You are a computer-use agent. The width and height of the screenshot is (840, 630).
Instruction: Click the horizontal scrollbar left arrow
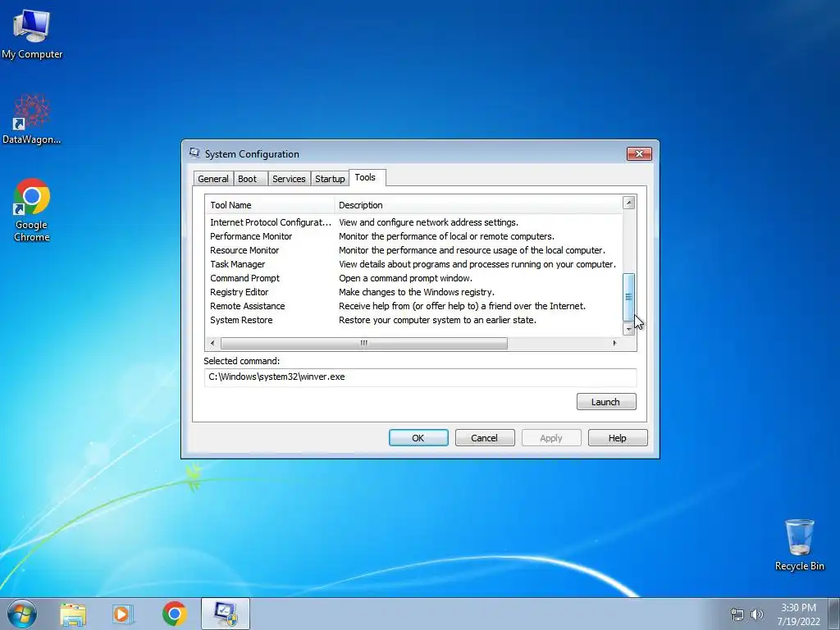pos(212,343)
